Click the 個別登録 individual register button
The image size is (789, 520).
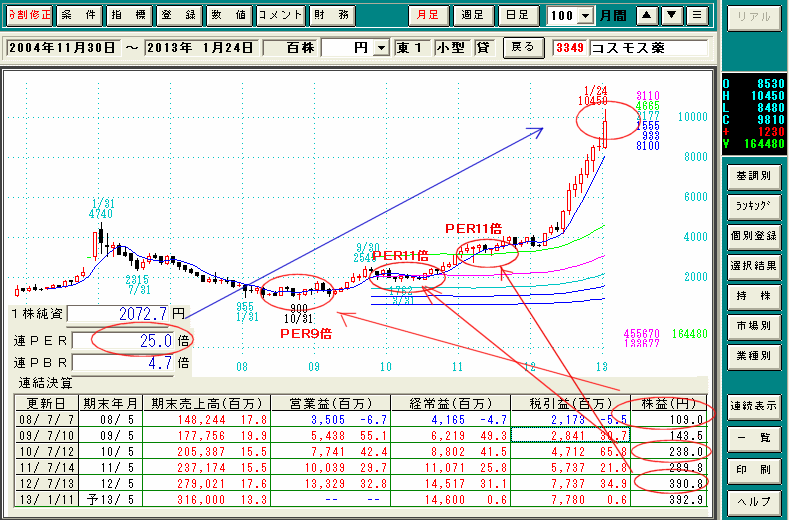coord(753,236)
